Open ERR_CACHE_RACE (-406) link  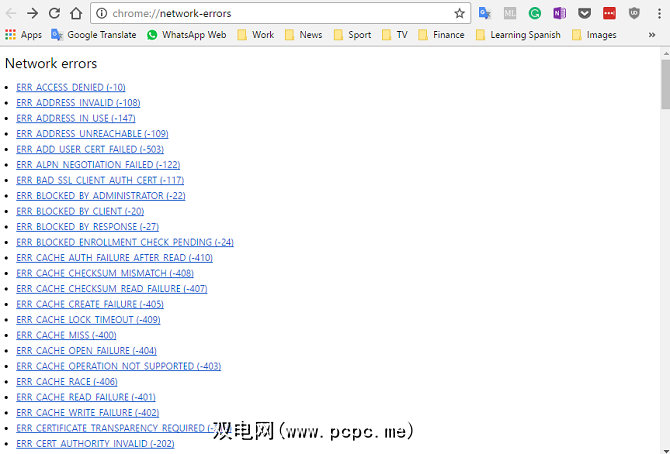[67, 382]
